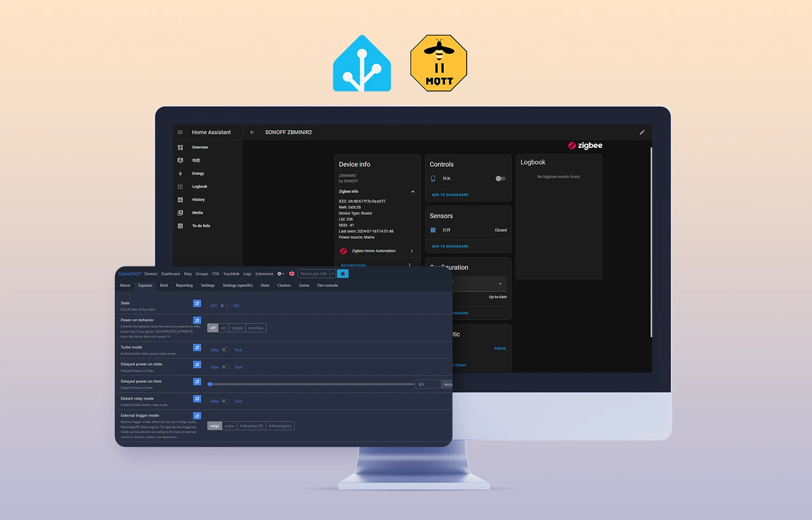Open History via its sidebar icon
812x520 pixels.
click(x=180, y=200)
